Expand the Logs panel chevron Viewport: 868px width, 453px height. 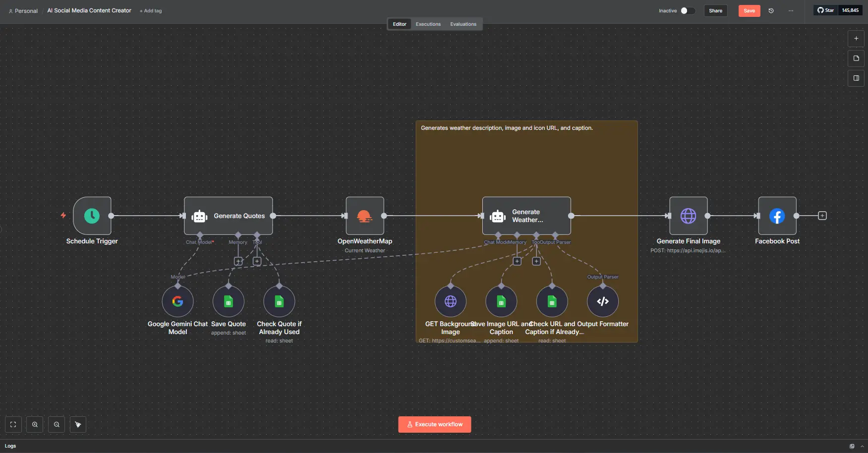pos(862,446)
